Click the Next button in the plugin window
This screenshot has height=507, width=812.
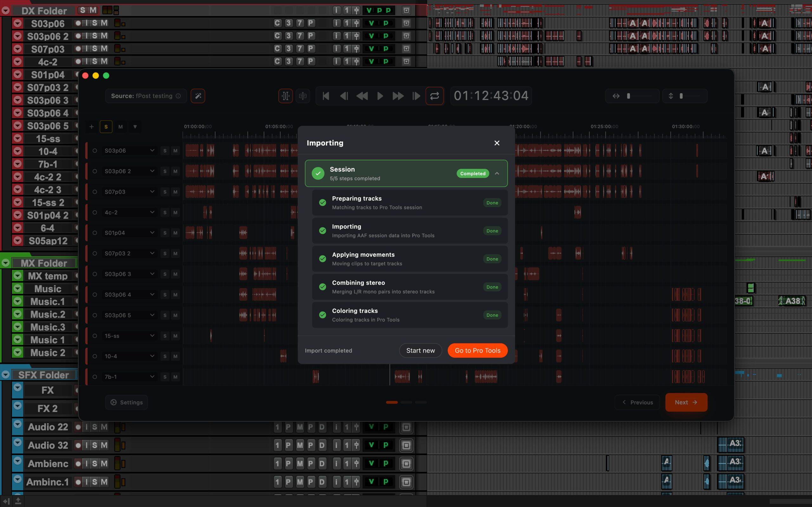point(686,402)
